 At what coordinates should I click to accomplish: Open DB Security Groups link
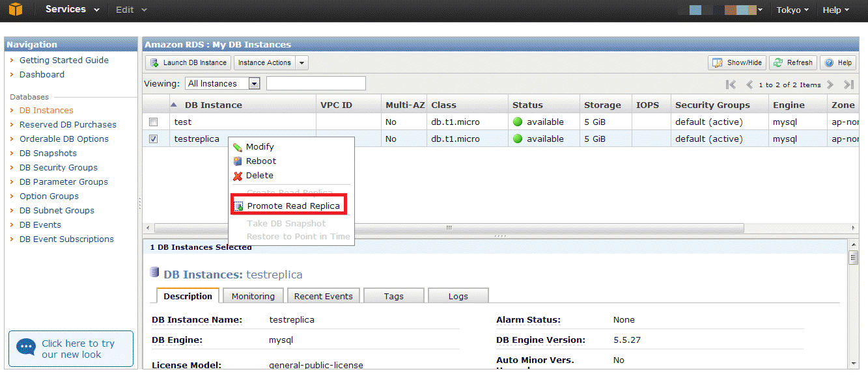pos(59,167)
